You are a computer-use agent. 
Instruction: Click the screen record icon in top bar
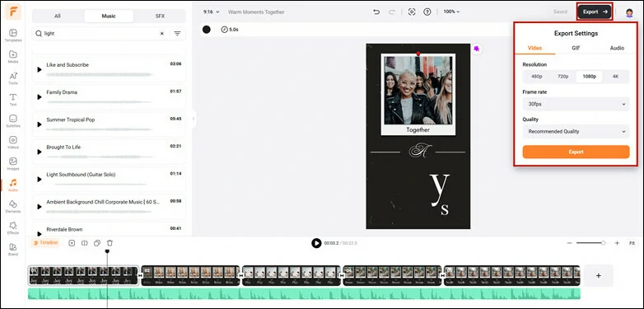point(412,12)
